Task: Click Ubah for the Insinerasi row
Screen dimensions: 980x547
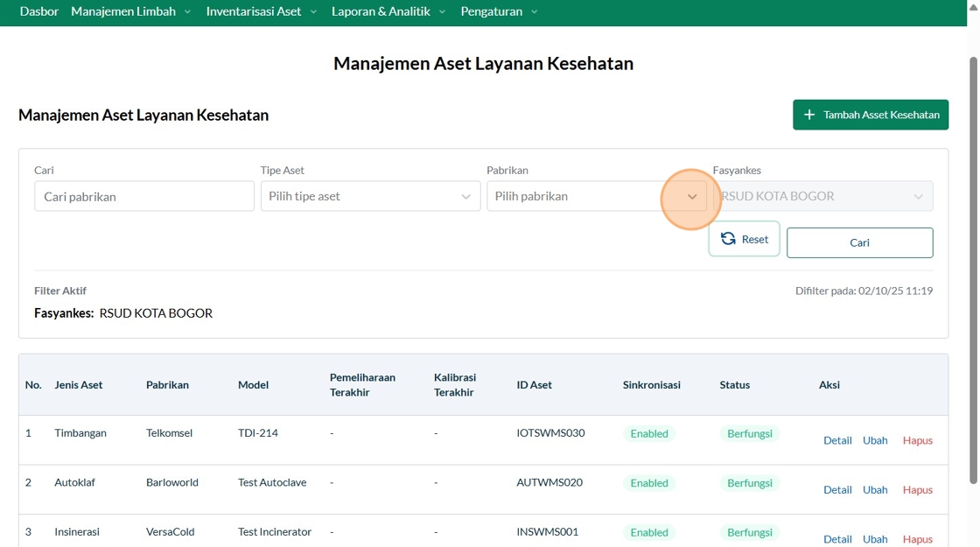Action: [875, 539]
